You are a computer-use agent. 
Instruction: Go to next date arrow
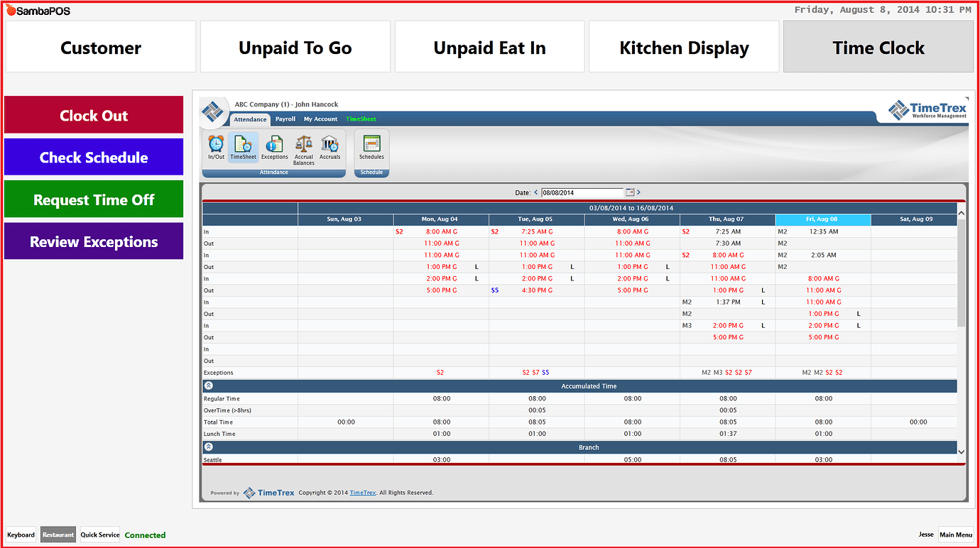point(638,192)
